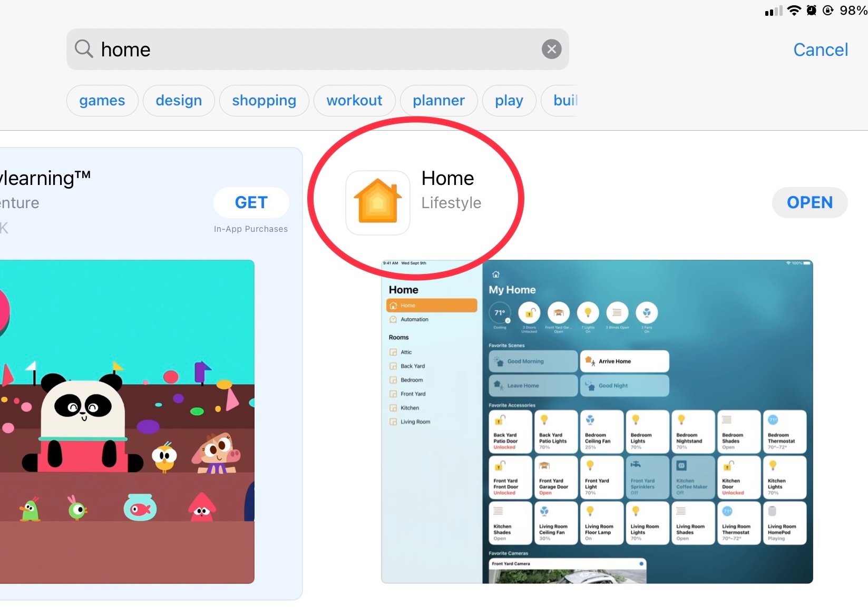Open the Home app

pyautogui.click(x=810, y=202)
